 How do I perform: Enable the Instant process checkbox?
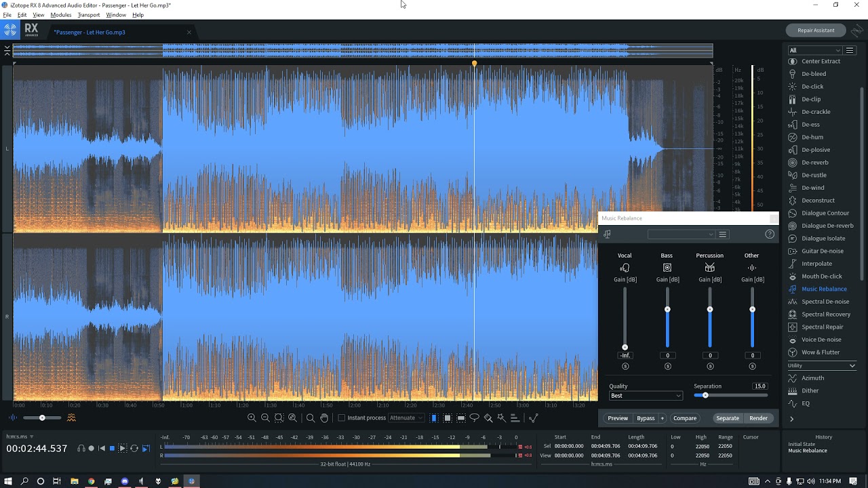tap(342, 418)
